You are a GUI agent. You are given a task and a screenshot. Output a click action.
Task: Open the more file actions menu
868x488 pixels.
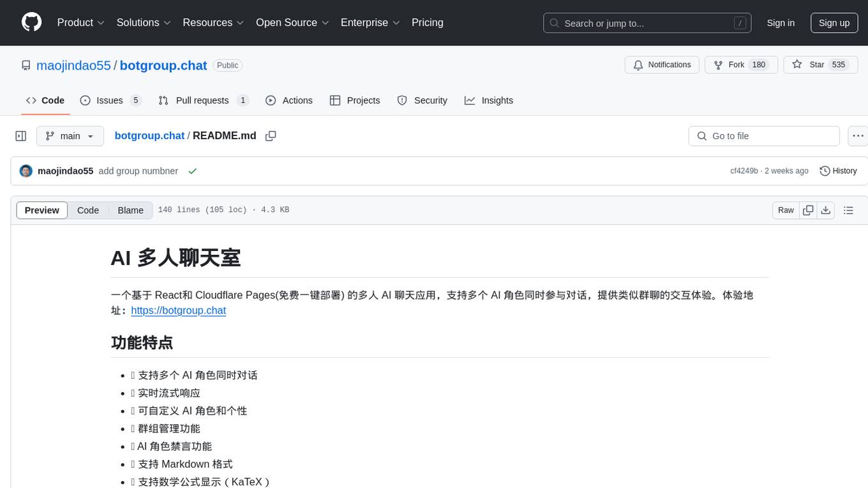pyautogui.click(x=858, y=136)
